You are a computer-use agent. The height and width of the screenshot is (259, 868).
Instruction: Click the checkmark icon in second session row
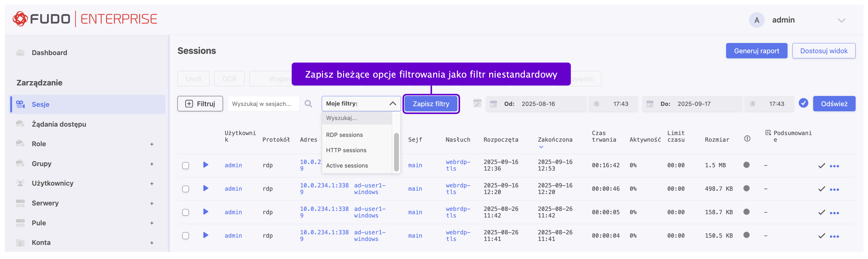point(822,189)
